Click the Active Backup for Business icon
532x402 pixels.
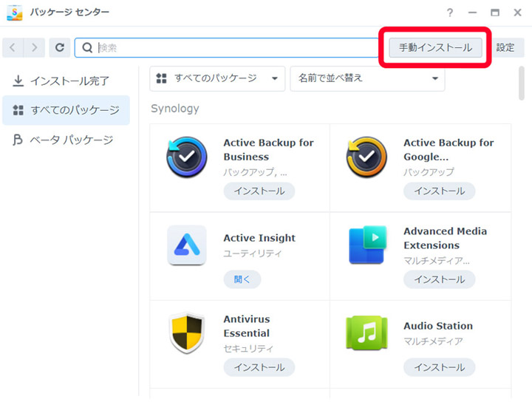pos(187,157)
